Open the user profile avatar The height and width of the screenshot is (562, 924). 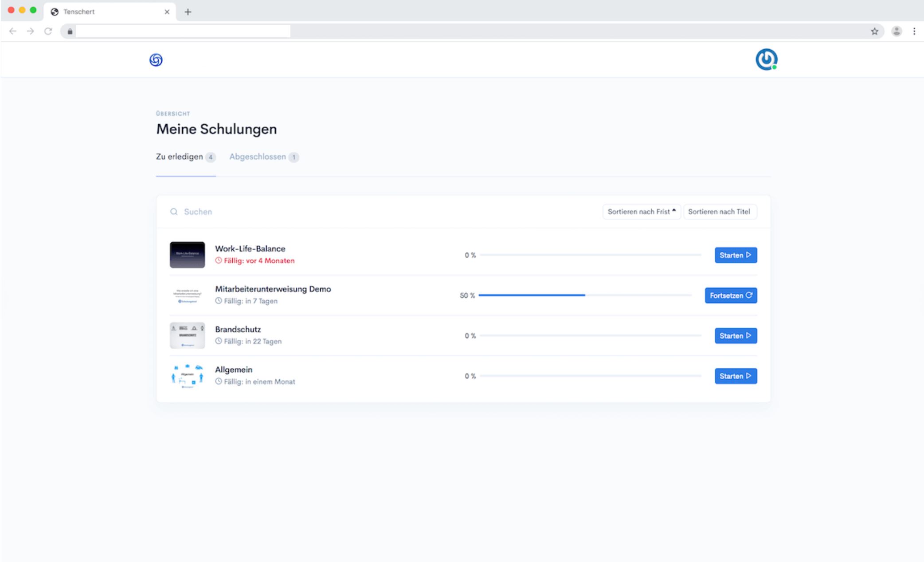click(766, 59)
